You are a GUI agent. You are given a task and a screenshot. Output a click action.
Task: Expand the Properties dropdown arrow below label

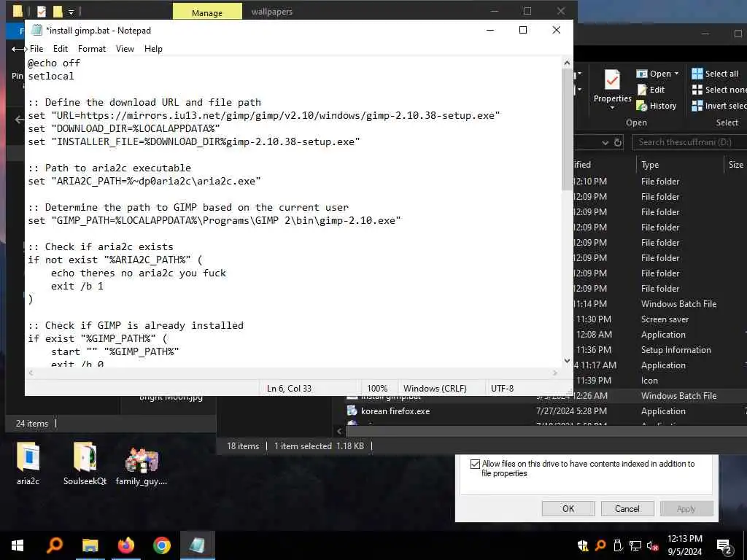coord(612,108)
